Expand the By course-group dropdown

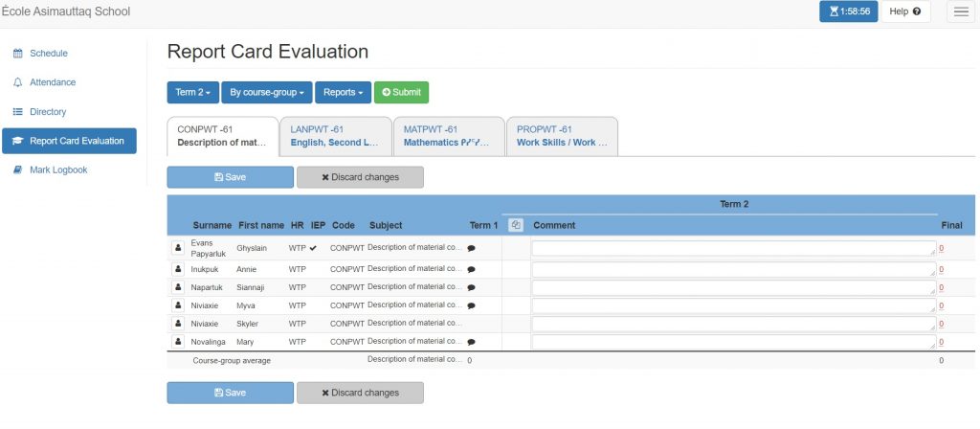click(267, 92)
